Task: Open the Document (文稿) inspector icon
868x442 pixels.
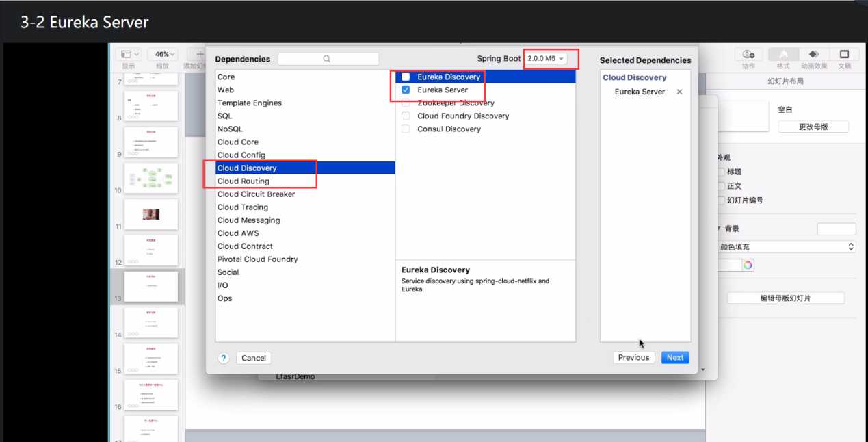Action: point(844,55)
